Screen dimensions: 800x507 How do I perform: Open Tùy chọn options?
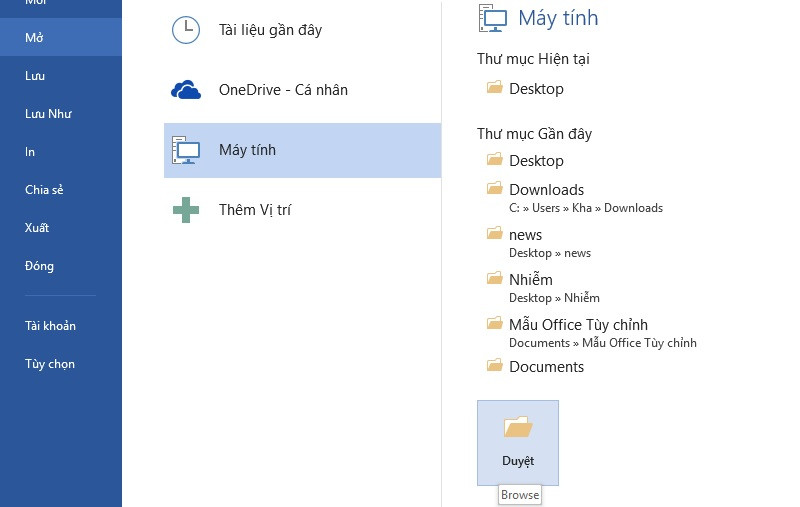click(x=50, y=364)
